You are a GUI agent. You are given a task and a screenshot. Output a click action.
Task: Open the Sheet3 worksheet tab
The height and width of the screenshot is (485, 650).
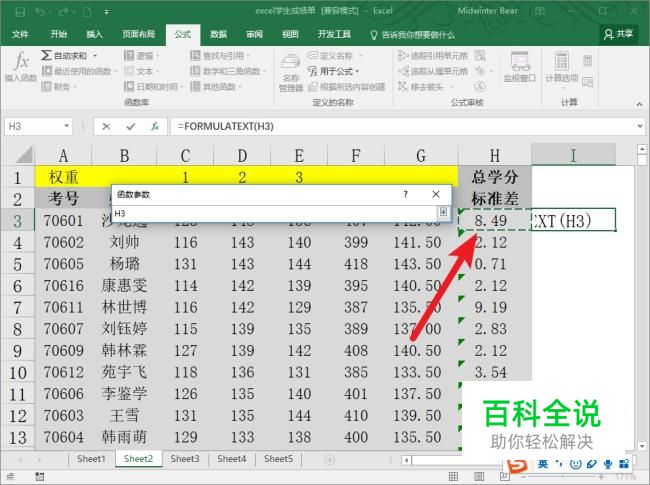pos(185,459)
